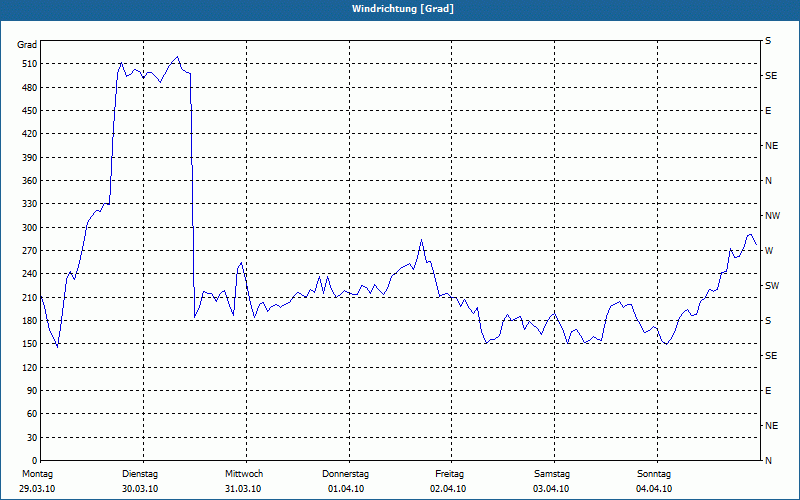Select the 270 axis value
Screen dimensions: 800x500
[29, 251]
